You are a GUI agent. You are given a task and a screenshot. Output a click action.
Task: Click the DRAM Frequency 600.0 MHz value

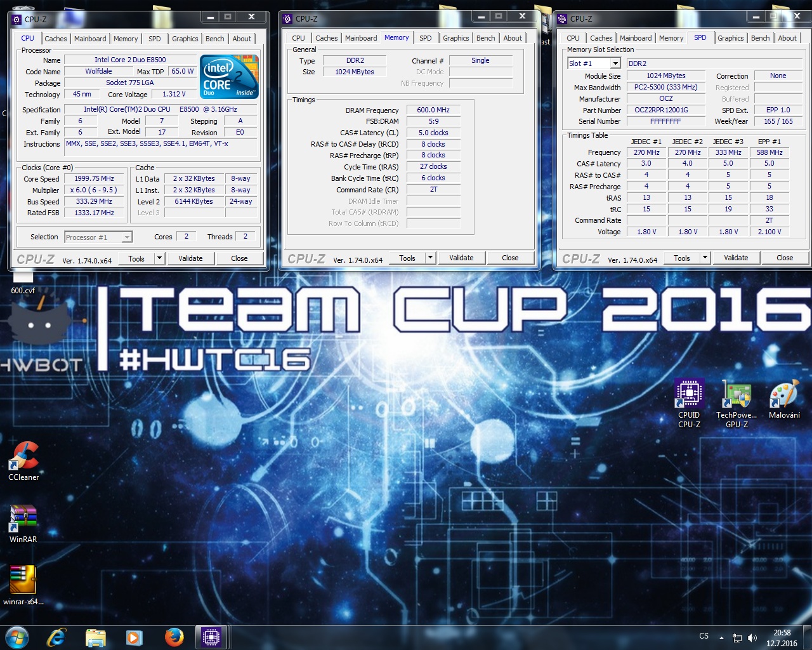point(433,110)
